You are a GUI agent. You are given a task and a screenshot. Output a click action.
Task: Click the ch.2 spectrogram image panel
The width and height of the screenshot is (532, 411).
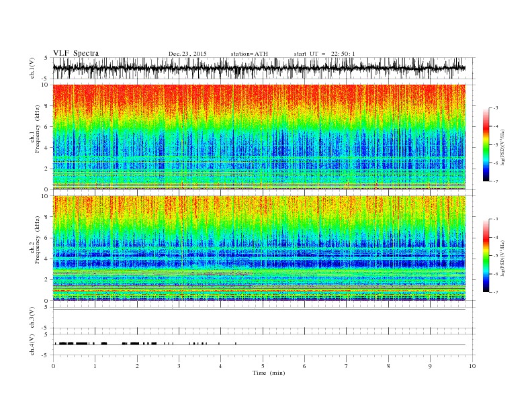tap(259, 248)
